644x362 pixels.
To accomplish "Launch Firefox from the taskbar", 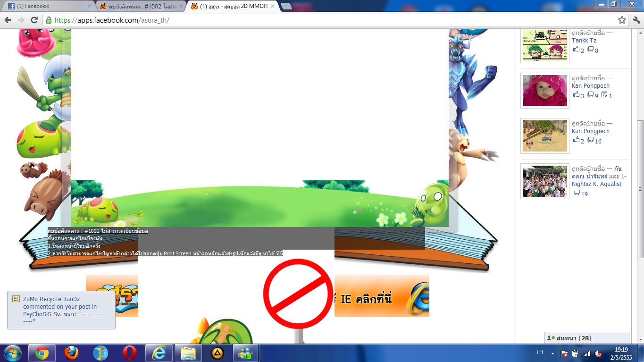I will click(x=71, y=353).
